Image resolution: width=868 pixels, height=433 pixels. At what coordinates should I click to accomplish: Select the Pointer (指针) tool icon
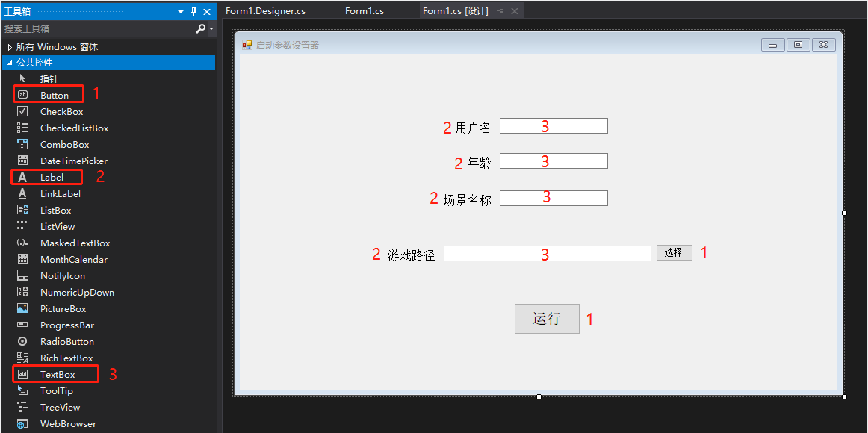tap(22, 78)
